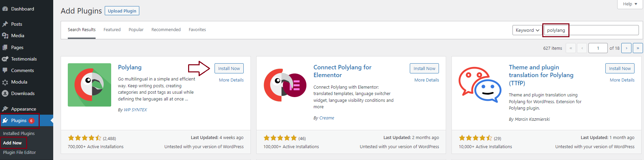The height and width of the screenshot is (160, 644).
Task: Click the Dashboard gauge icon in sidebar
Action: pos(5,9)
